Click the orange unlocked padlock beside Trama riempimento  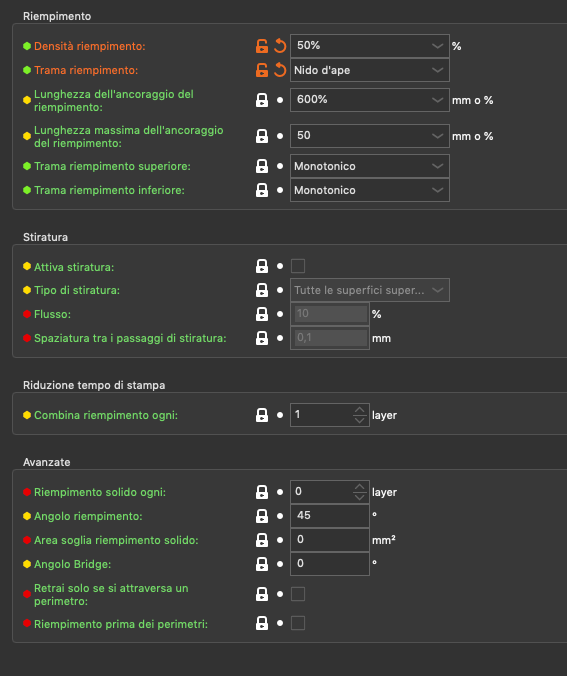pos(262,70)
